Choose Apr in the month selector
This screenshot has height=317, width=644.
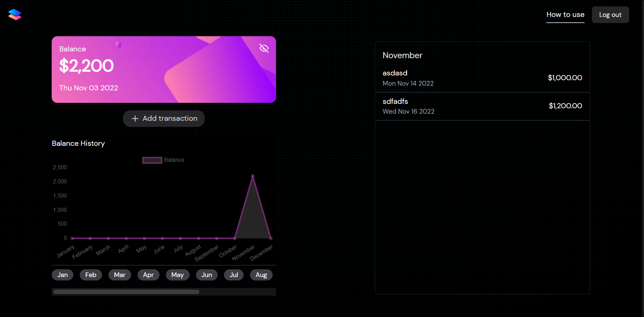click(148, 275)
